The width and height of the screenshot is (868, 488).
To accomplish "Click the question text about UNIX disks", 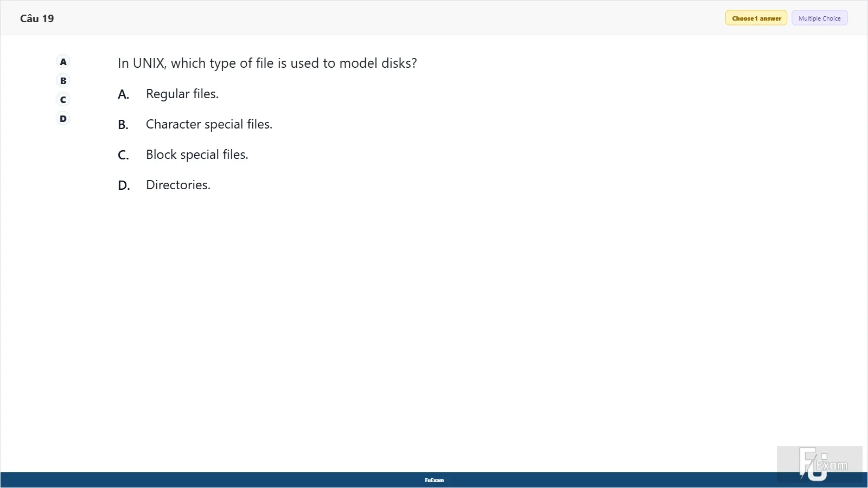I will tap(267, 63).
